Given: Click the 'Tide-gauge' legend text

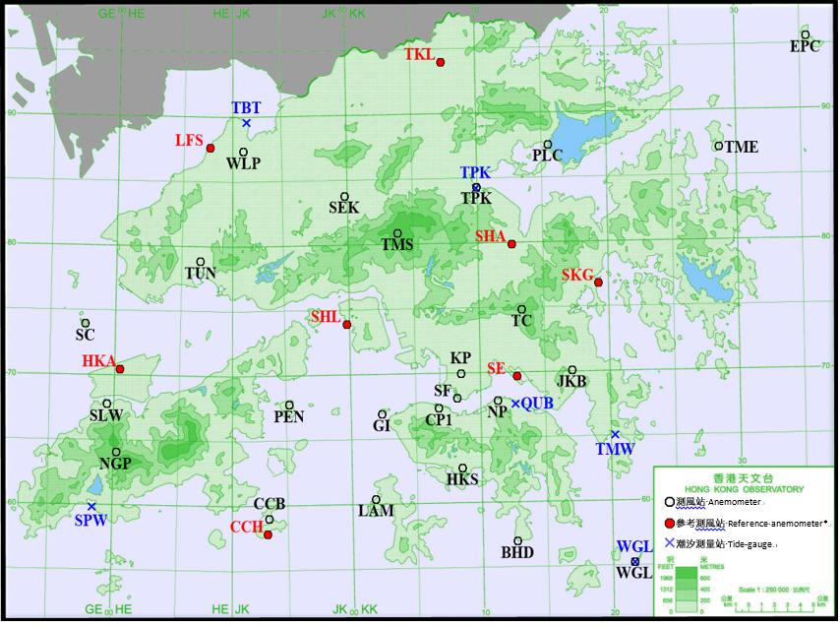Looking at the screenshot, I should coord(750,544).
